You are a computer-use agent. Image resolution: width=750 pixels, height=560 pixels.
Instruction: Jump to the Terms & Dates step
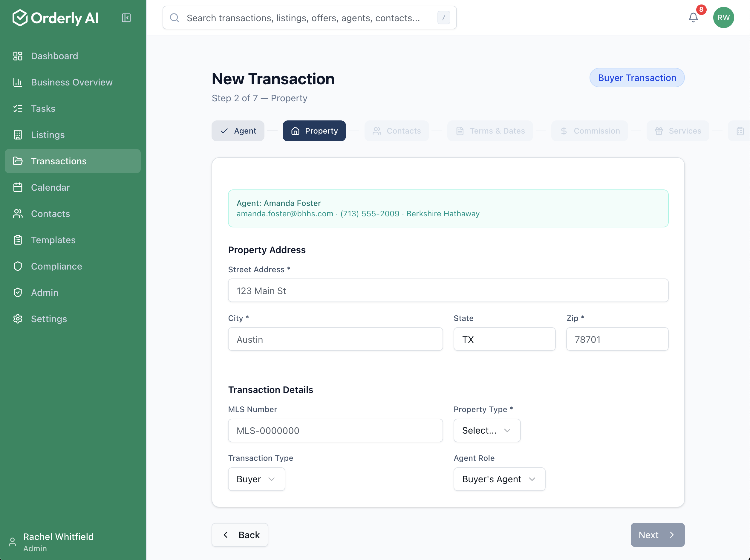490,131
